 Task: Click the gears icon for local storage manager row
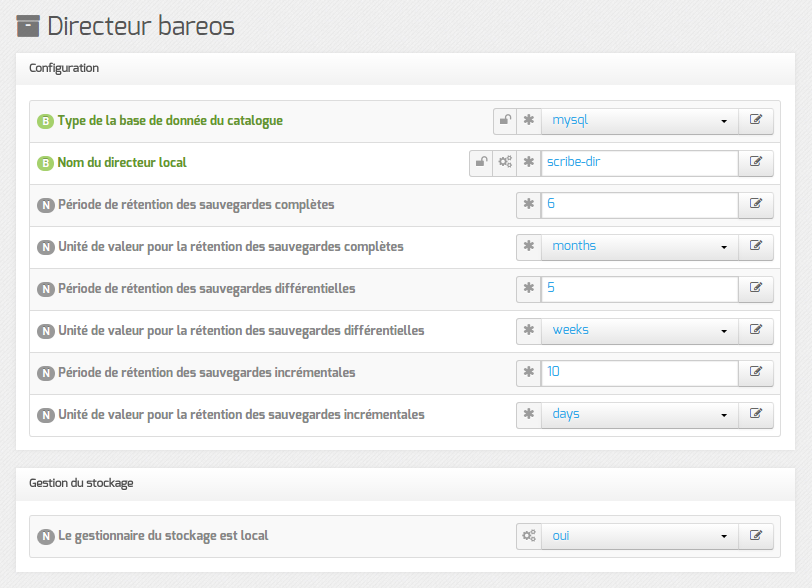click(529, 536)
